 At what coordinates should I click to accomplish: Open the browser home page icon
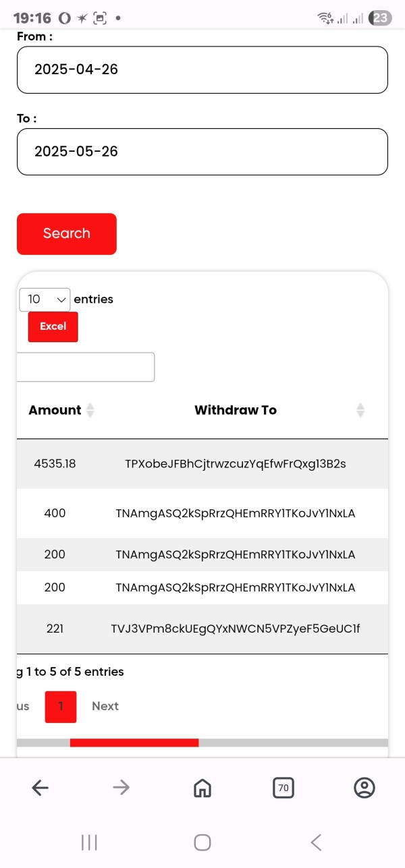[202, 787]
